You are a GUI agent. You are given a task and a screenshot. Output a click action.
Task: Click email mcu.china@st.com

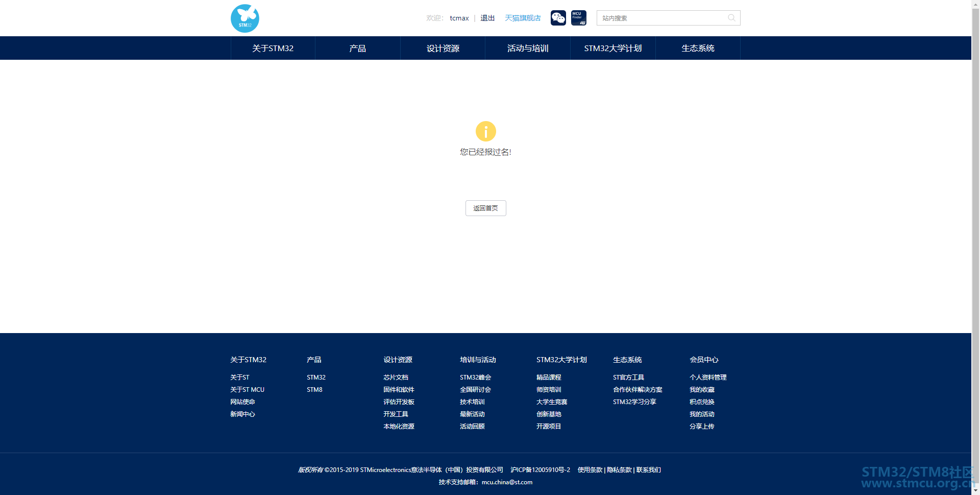(507, 482)
